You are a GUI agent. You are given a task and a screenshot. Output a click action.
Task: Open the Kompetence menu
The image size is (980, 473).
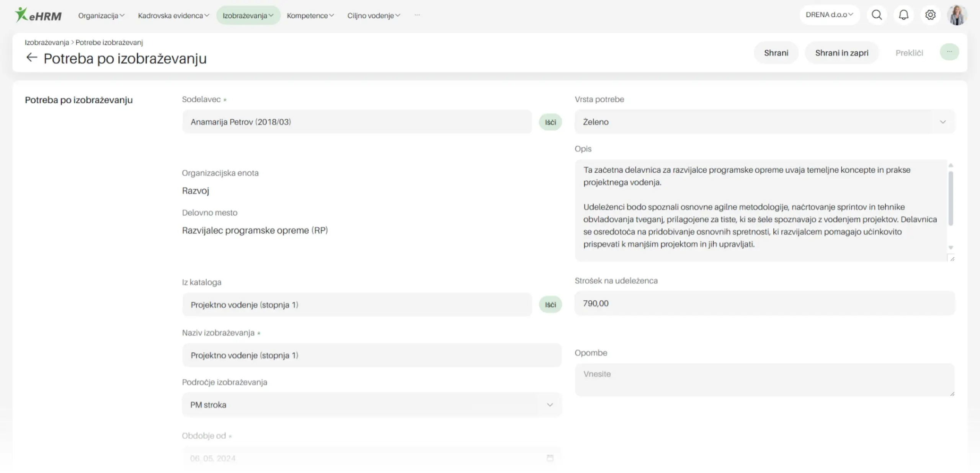coord(310,16)
